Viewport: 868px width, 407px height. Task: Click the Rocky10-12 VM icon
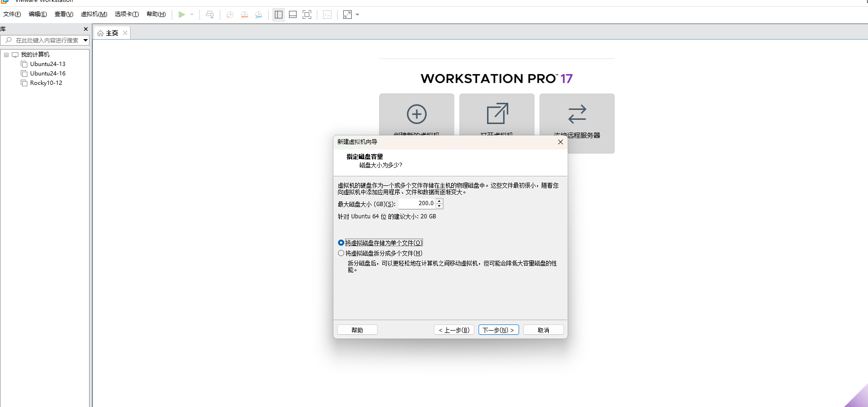24,83
